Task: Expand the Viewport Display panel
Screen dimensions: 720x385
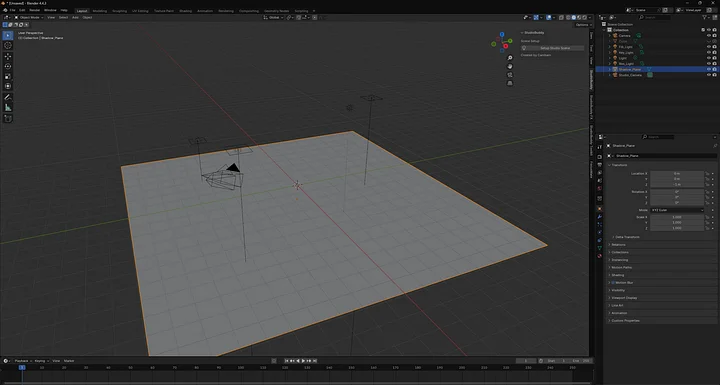Action: [x=624, y=298]
